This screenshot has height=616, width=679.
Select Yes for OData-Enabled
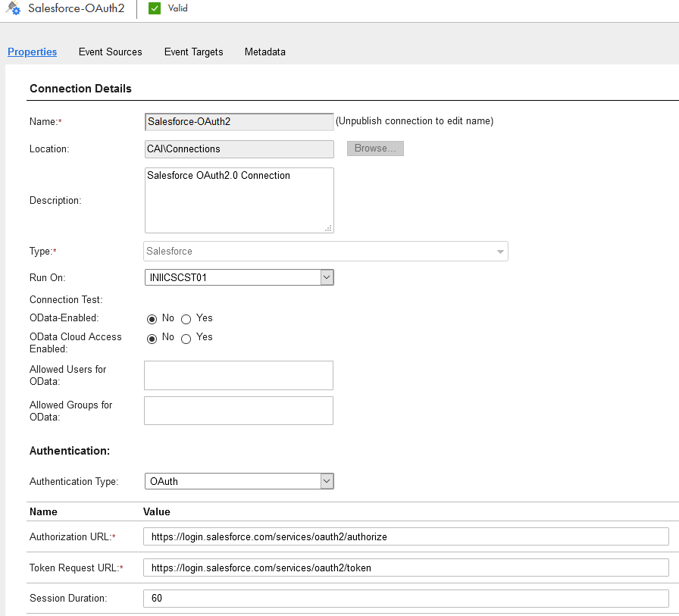coord(186,319)
